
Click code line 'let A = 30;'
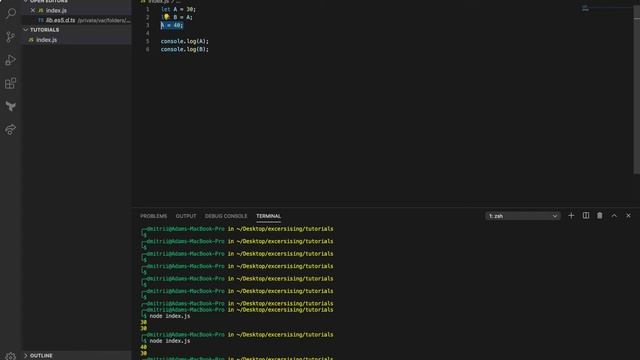[178, 9]
